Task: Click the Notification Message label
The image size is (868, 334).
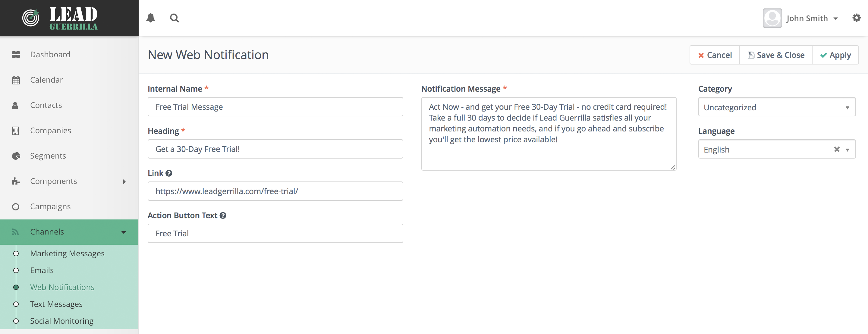Action: [461, 89]
